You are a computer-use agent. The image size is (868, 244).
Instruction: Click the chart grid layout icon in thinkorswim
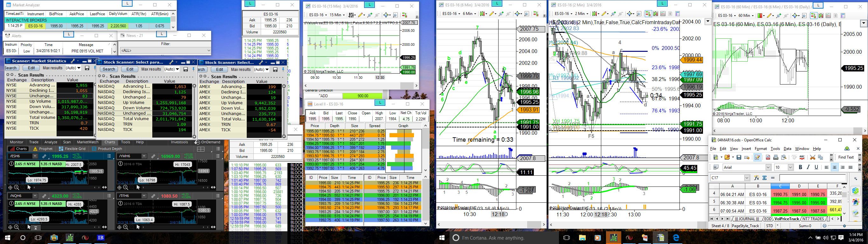point(201,149)
